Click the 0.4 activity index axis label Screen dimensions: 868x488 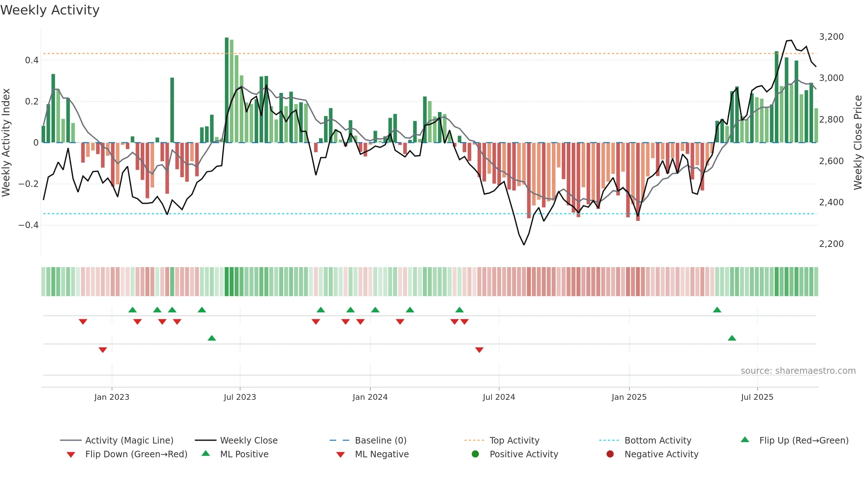click(32, 60)
